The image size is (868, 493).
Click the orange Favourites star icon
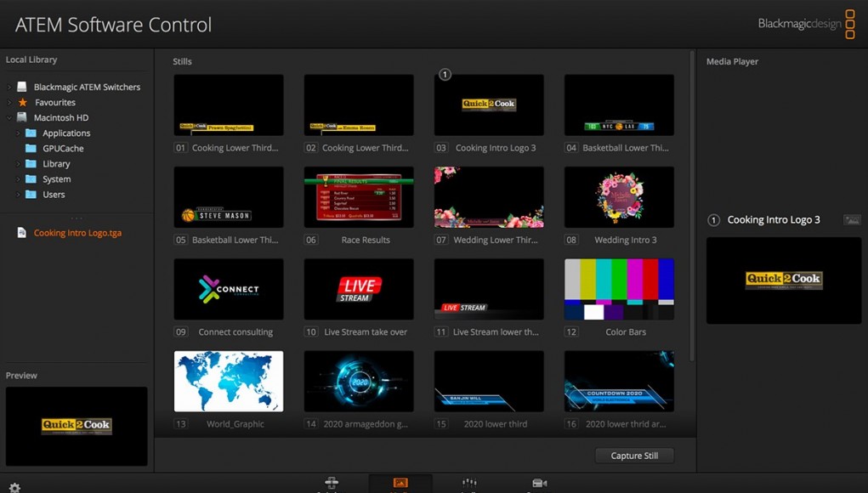(23, 102)
